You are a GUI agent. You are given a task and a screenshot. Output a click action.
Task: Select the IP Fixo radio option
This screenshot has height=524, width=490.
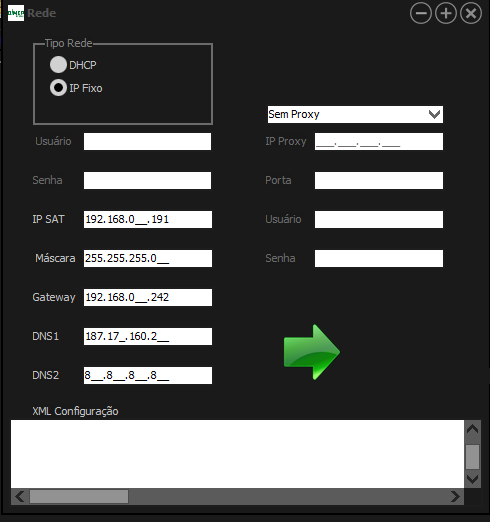(x=58, y=88)
